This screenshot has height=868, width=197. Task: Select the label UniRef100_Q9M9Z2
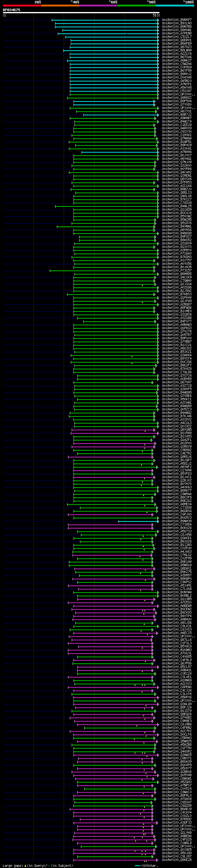pos(177,98)
